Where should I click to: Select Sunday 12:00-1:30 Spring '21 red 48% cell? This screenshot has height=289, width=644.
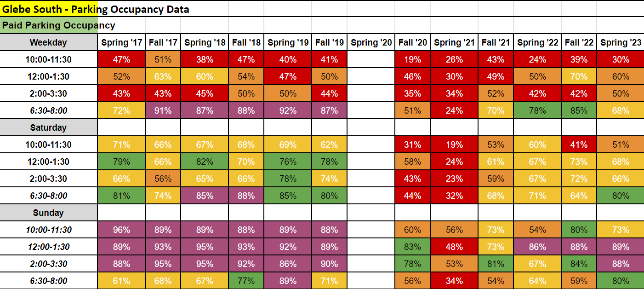(x=454, y=247)
